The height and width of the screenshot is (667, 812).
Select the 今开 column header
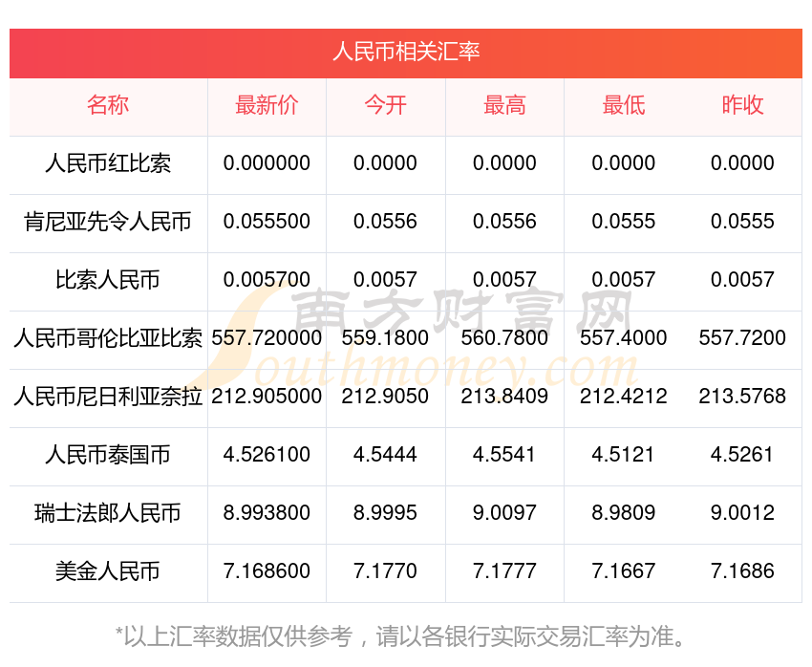coord(385,105)
